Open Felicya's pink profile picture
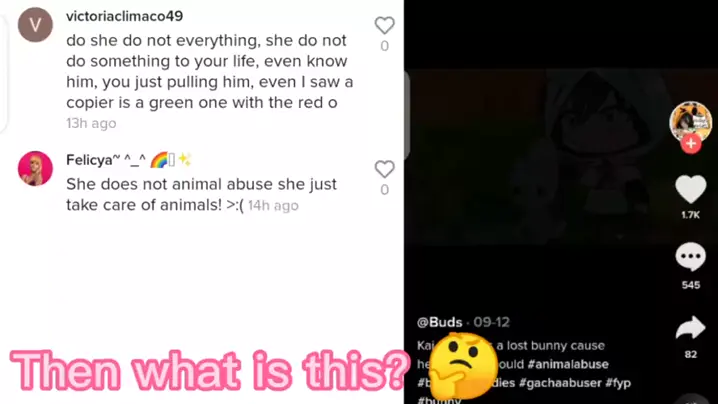Screen dimensions: 718x404 tap(35, 169)
